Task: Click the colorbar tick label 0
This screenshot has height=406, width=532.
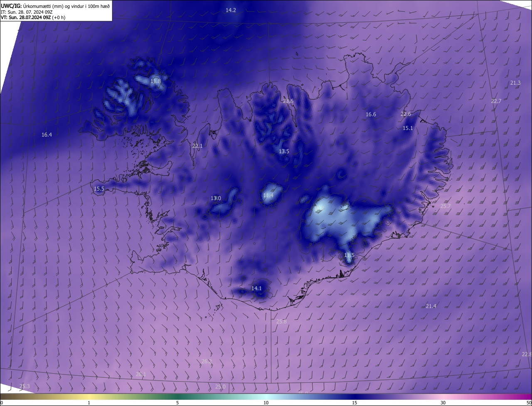Action: pos(1,403)
